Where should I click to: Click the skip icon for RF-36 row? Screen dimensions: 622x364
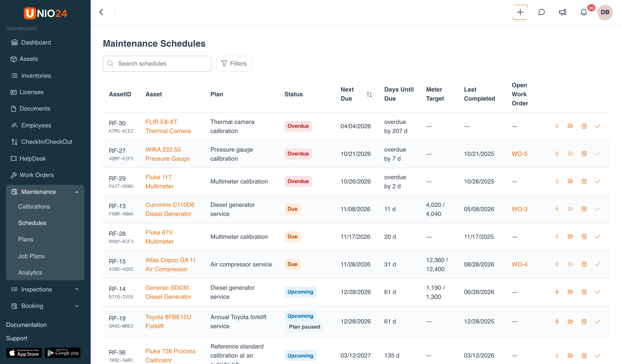click(x=570, y=356)
